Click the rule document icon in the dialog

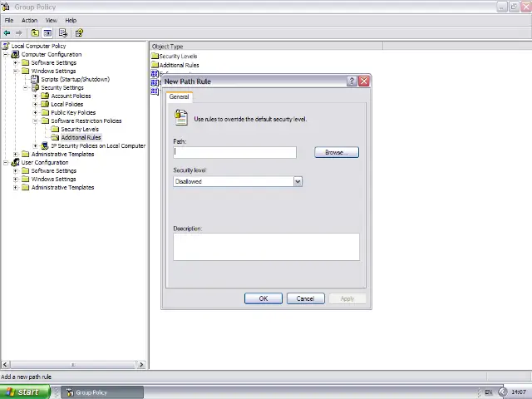tap(181, 118)
